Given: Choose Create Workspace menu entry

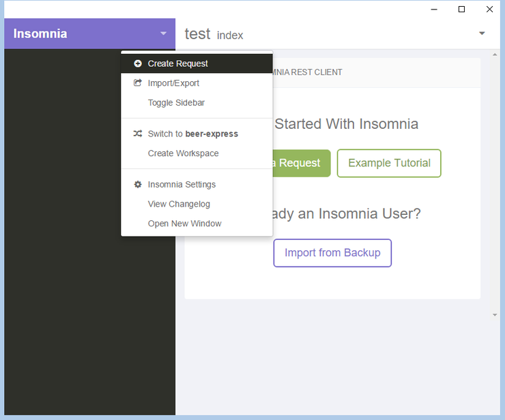Looking at the screenshot, I should pyautogui.click(x=197, y=153).
